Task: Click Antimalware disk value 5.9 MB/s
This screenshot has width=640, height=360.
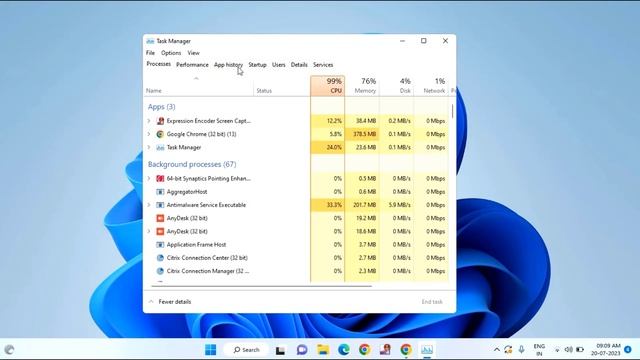Action: [x=399, y=205]
